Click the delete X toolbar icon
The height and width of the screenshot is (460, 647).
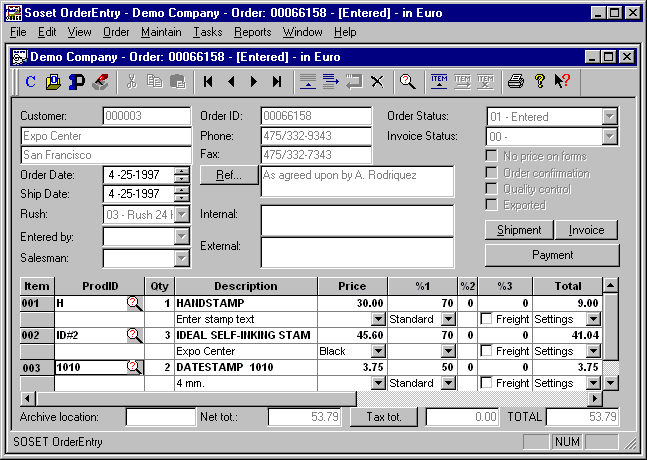377,82
